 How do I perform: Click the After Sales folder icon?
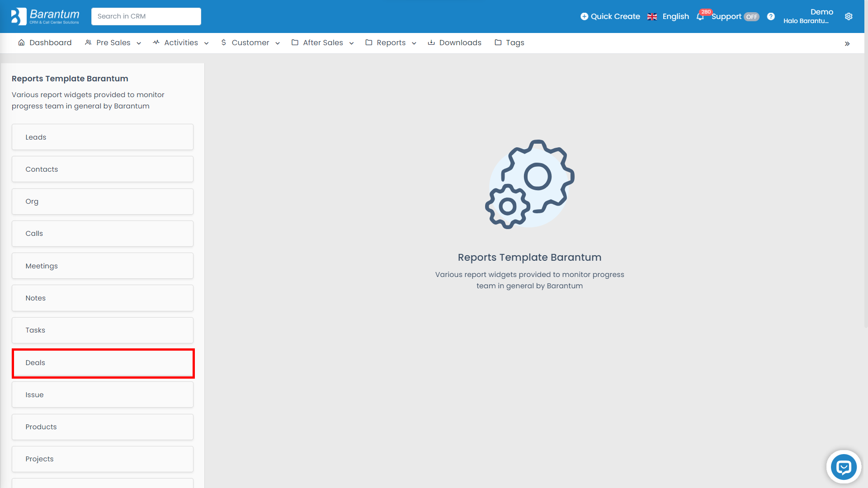tap(295, 42)
